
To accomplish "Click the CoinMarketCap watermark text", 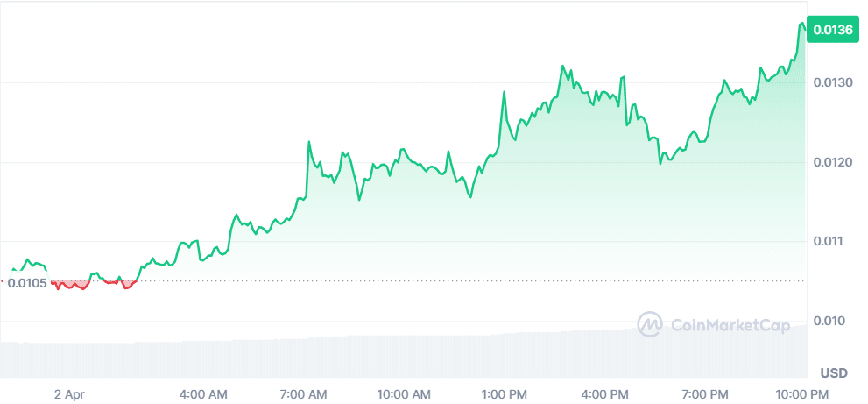I will tap(729, 325).
